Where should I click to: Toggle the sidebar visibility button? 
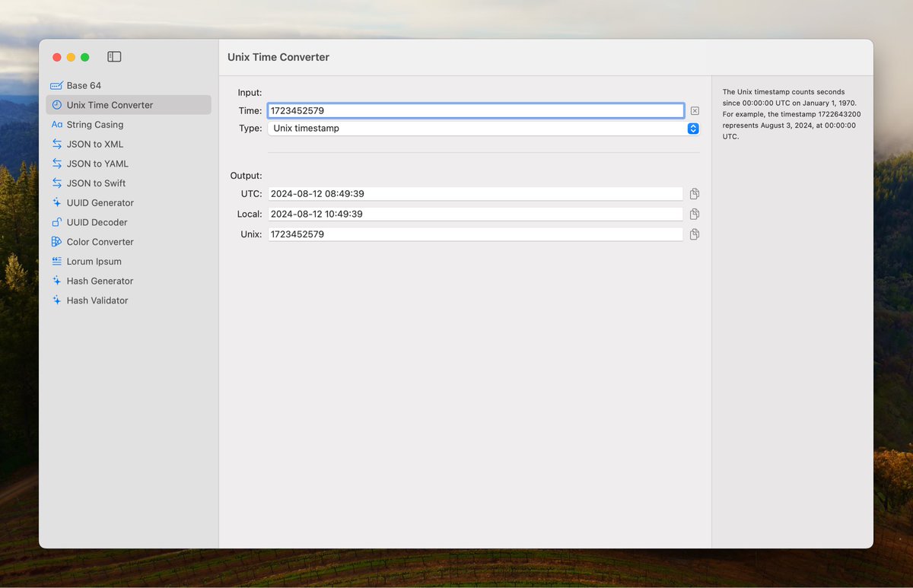[114, 57]
